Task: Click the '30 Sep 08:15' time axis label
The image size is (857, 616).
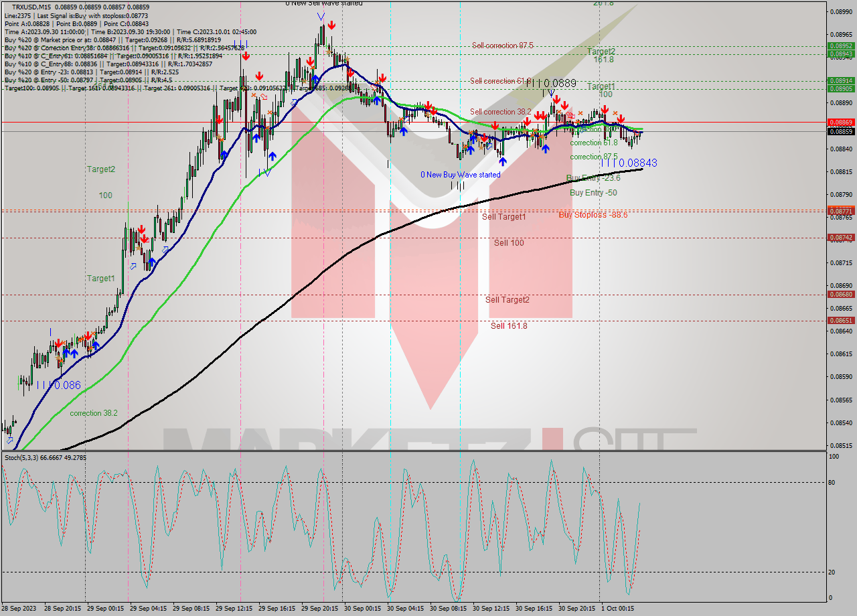Action: click(x=448, y=609)
